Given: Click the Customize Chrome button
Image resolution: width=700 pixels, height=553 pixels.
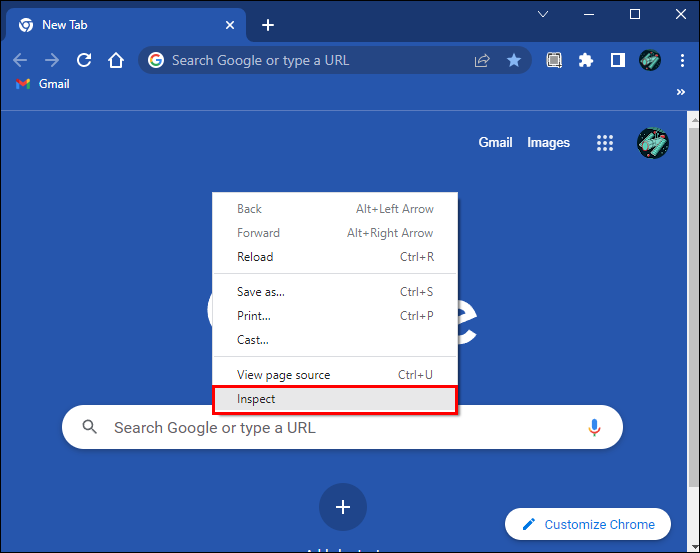Looking at the screenshot, I should 588,524.
